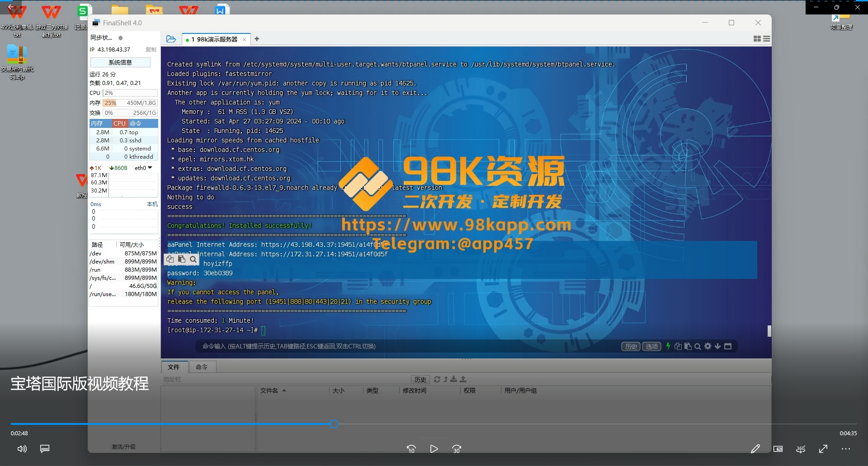Sort processes by 命令 column
The image size is (868, 466).
click(x=143, y=123)
